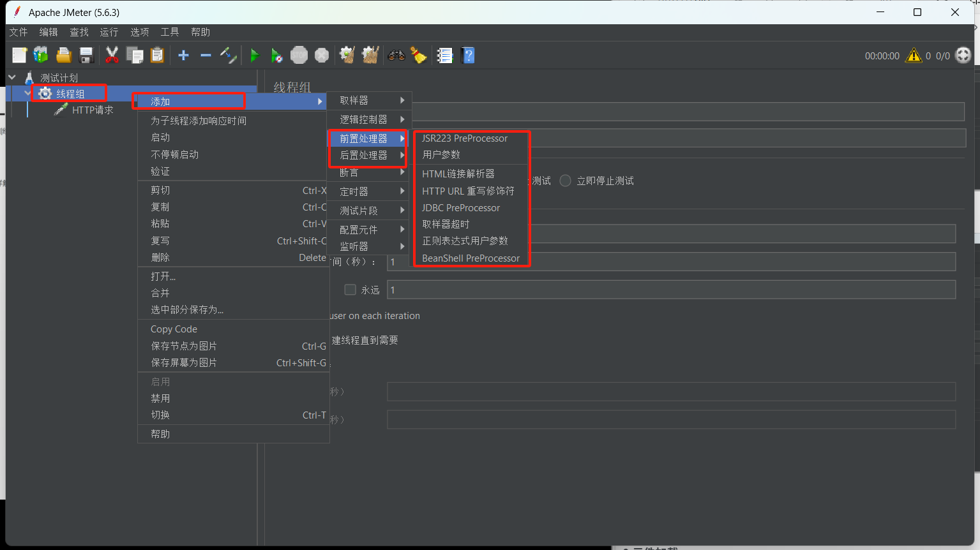
Task: Click the warning triangle log icon
Action: [914, 56]
